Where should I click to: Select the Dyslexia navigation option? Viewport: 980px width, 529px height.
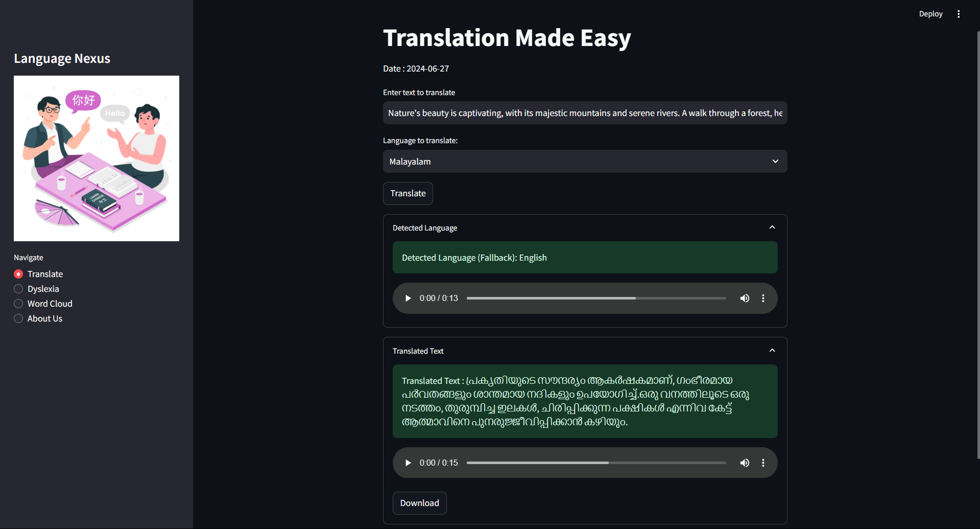[37, 289]
